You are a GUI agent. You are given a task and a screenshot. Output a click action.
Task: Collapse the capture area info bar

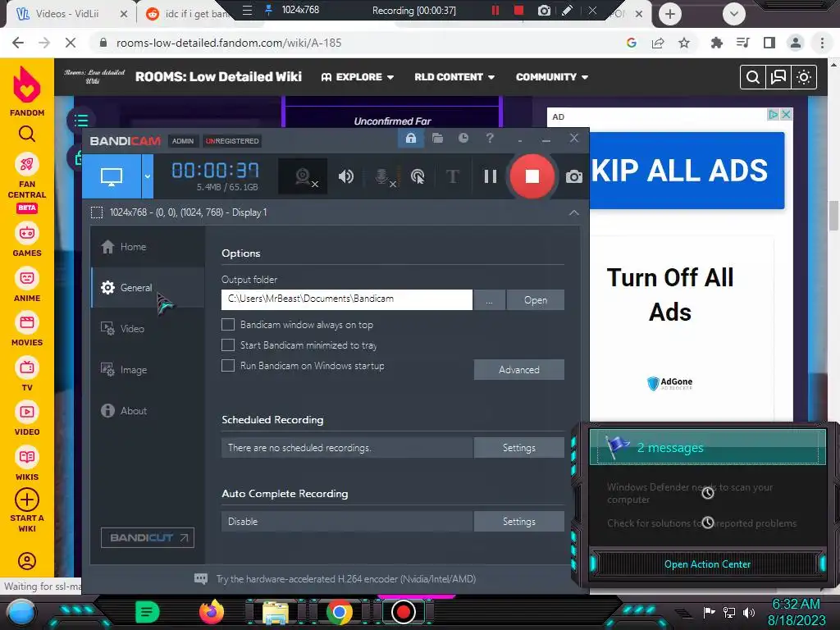coord(573,212)
